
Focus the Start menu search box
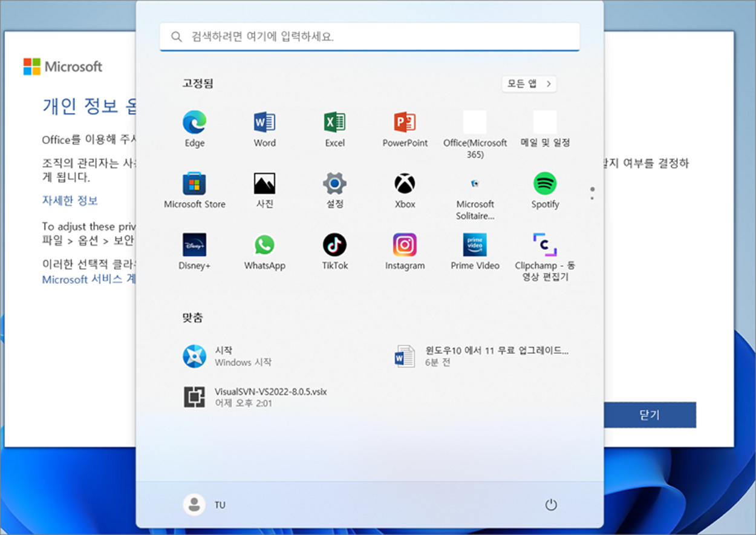click(x=370, y=36)
